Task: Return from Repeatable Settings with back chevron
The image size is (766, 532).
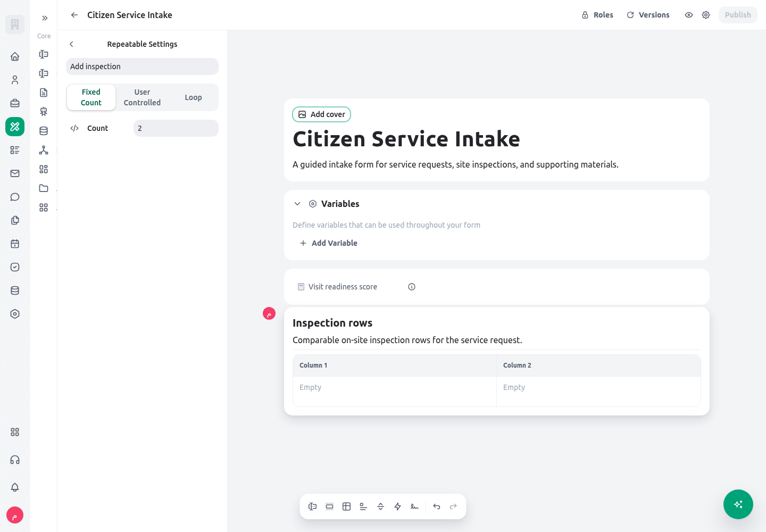Action: point(71,44)
